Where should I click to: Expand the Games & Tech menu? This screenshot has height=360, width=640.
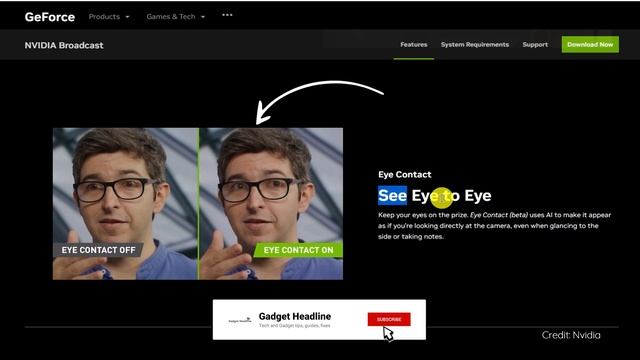(176, 17)
